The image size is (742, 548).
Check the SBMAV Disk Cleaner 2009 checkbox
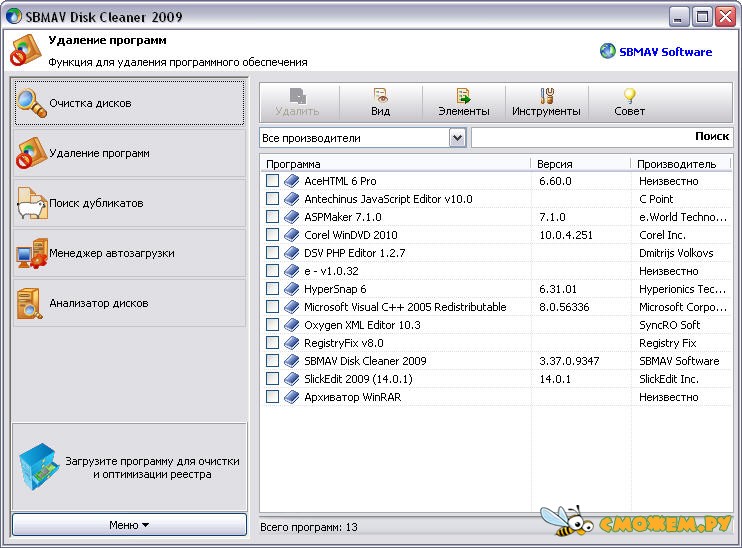click(272, 361)
